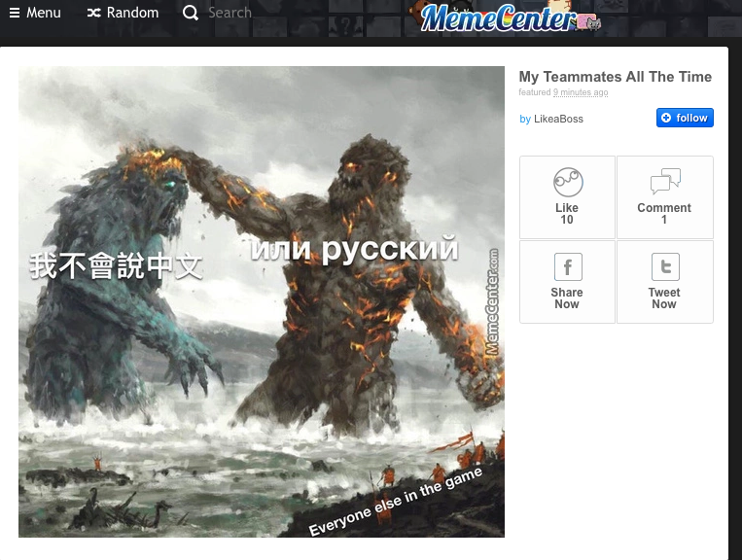Follow LikeaBoss with the follow button
Image resolution: width=742 pixels, height=560 pixels.
pyautogui.click(x=685, y=118)
